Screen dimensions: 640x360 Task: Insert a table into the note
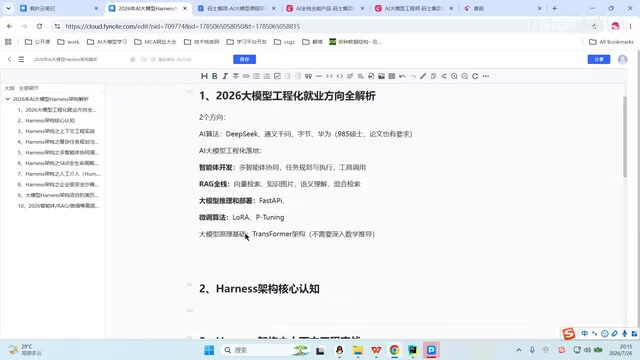(392, 76)
